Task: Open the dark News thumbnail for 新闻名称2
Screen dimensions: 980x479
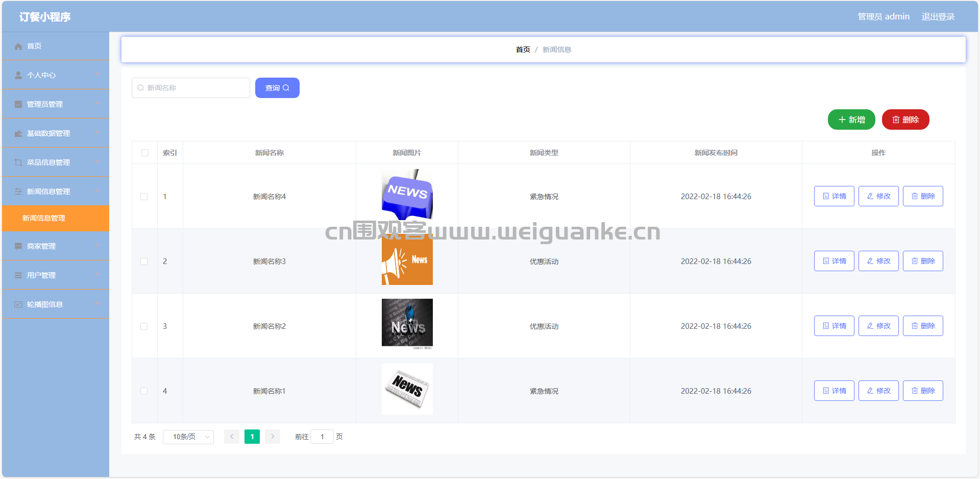Action: coord(407,324)
